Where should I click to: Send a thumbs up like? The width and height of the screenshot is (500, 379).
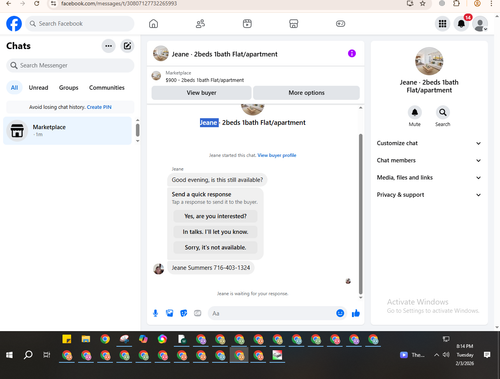(x=356, y=313)
